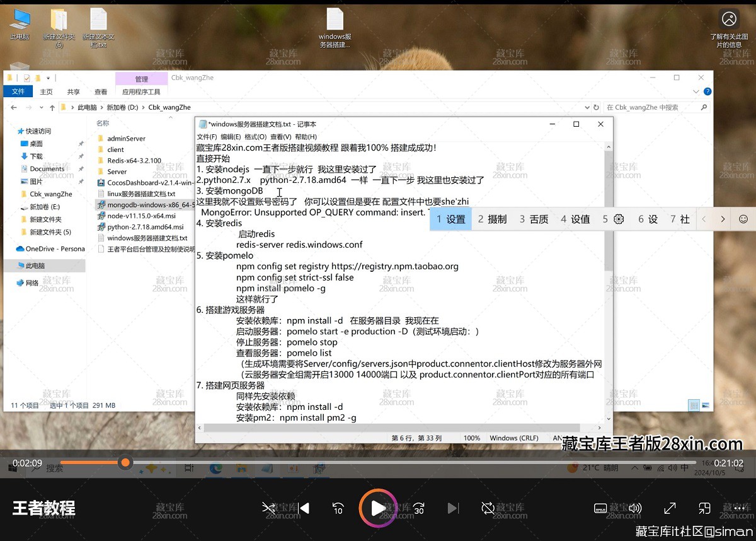Show next page of IME candidates

point(723,219)
